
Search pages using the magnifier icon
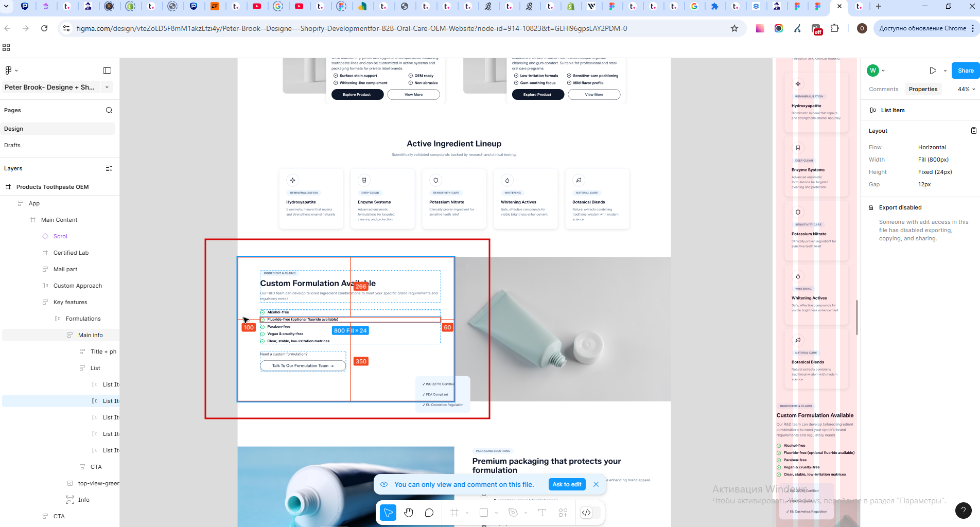click(109, 110)
